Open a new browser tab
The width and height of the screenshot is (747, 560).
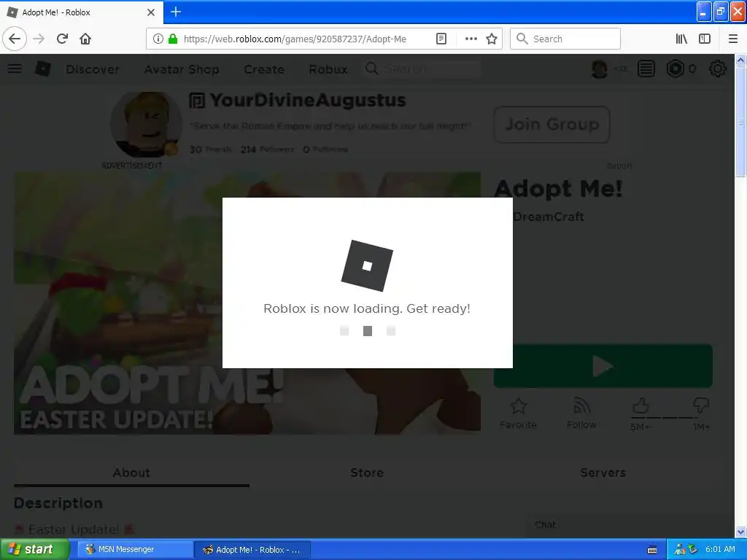(x=176, y=12)
